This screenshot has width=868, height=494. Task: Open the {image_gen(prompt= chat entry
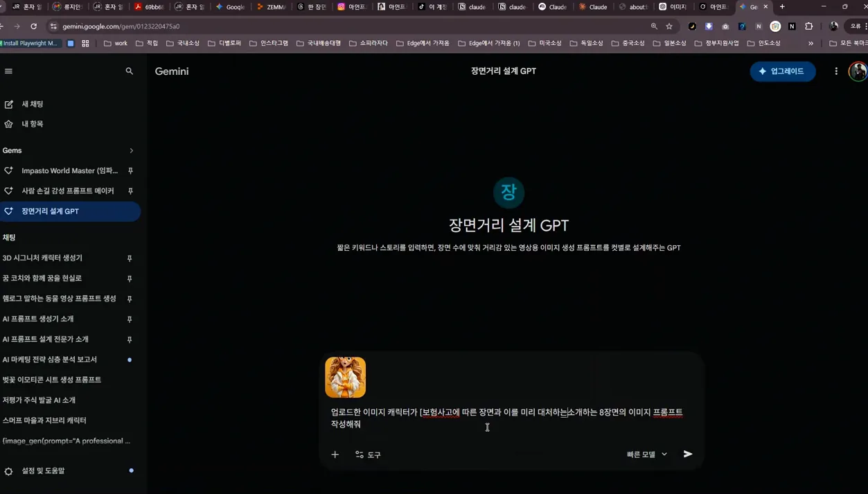[x=66, y=441]
